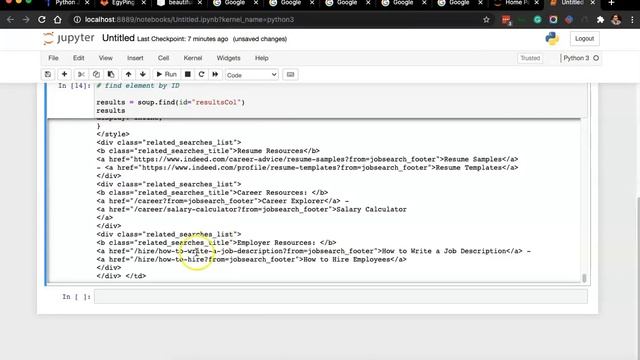Click the Logout button
This screenshot has height=360, width=640.
[584, 38]
